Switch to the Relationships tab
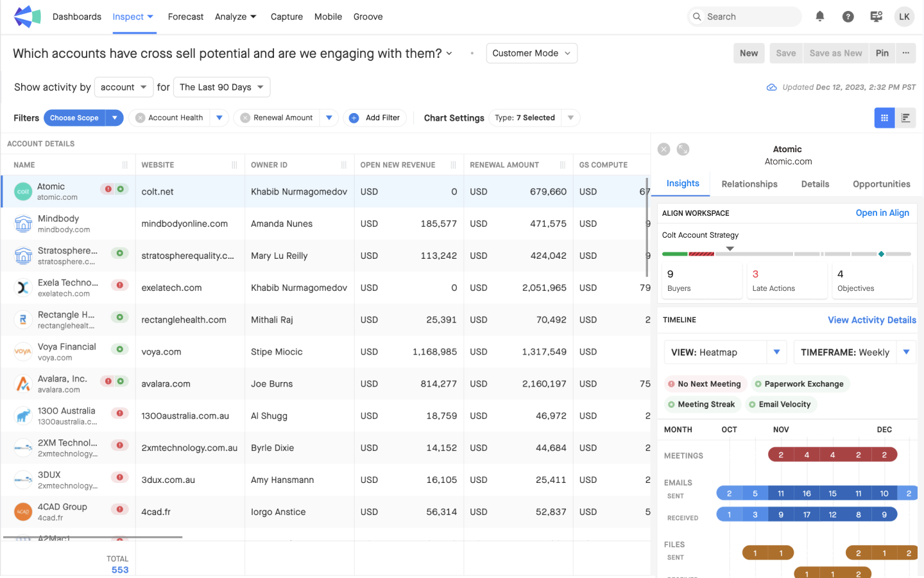 749,184
